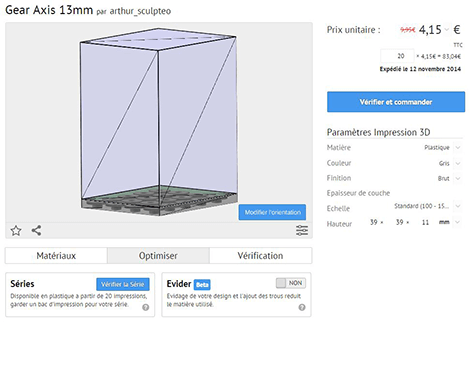This screenshot has height=377, width=470.
Task: Switch to the Matériaux tab
Action: (x=56, y=256)
